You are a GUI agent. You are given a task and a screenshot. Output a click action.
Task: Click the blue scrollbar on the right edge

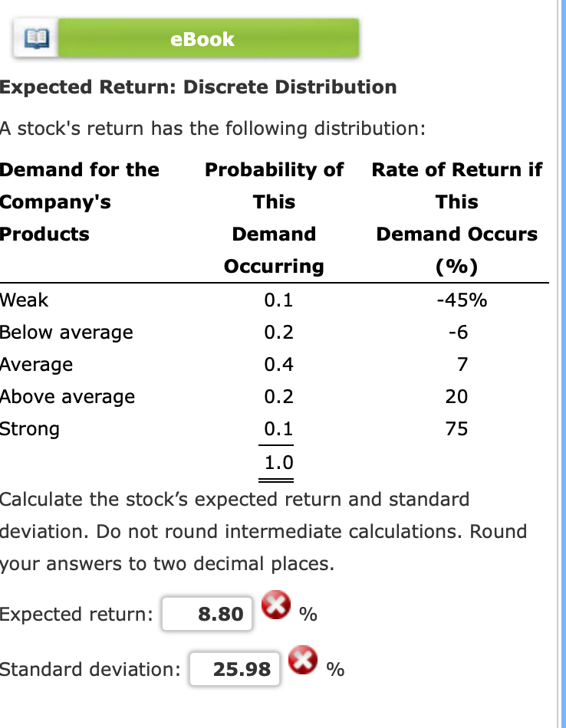coord(561,364)
